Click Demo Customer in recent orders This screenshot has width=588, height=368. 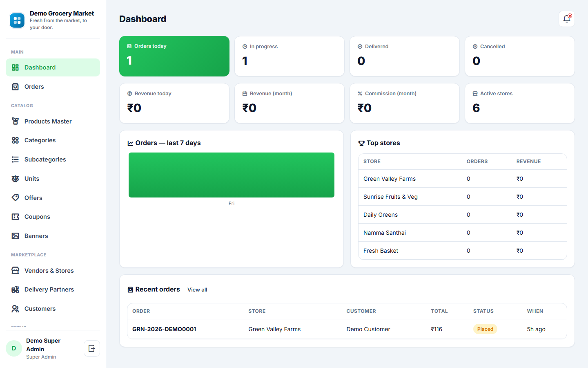(368, 329)
